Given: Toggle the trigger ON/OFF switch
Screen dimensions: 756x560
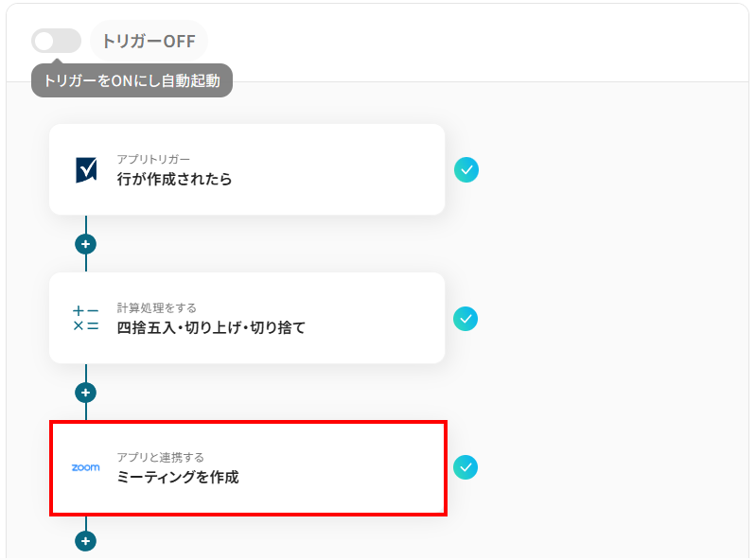Looking at the screenshot, I should pos(56,41).
